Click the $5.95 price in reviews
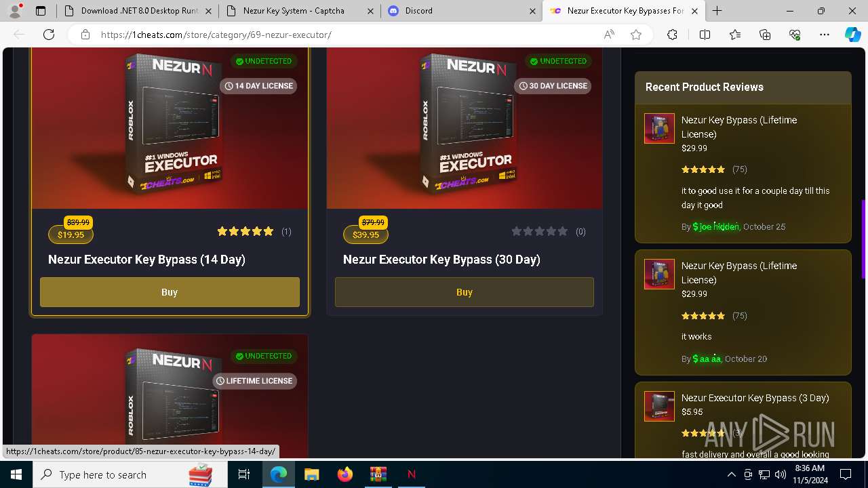 click(692, 412)
